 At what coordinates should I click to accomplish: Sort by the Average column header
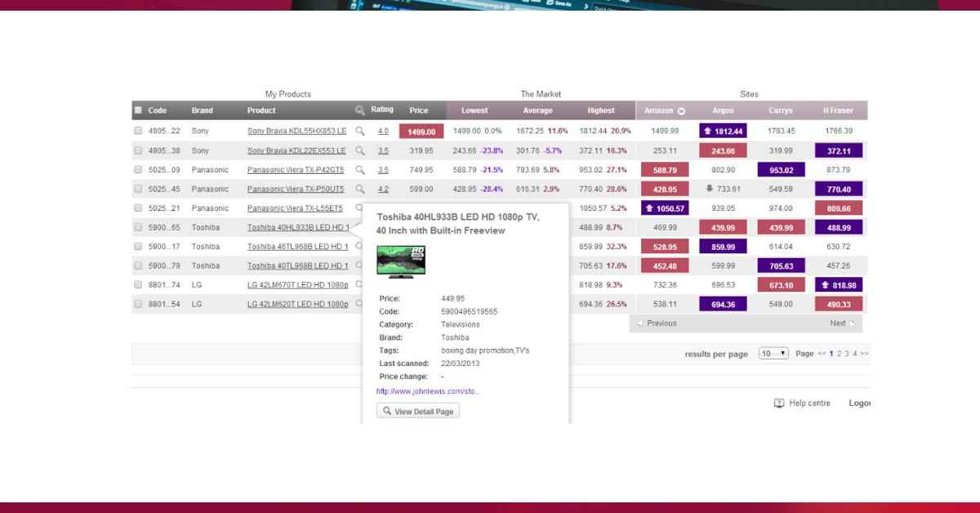click(x=537, y=110)
